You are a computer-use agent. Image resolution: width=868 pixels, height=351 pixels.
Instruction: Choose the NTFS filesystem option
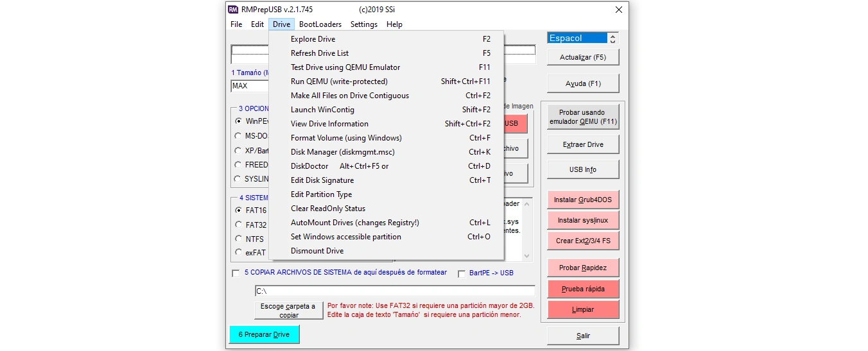239,239
